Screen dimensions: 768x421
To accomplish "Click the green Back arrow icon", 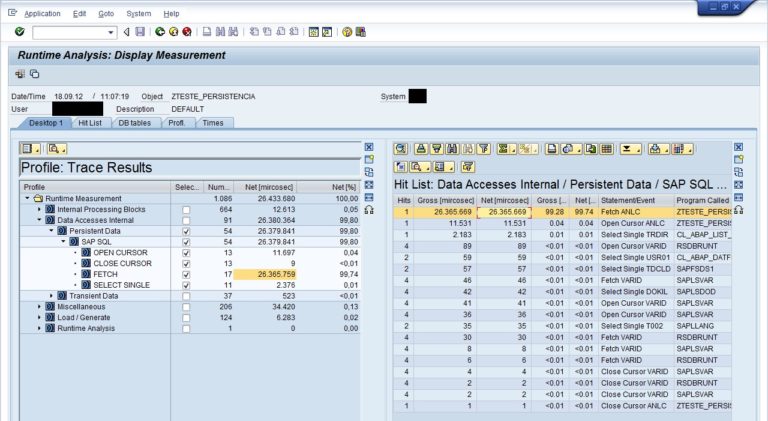I will 160,32.
